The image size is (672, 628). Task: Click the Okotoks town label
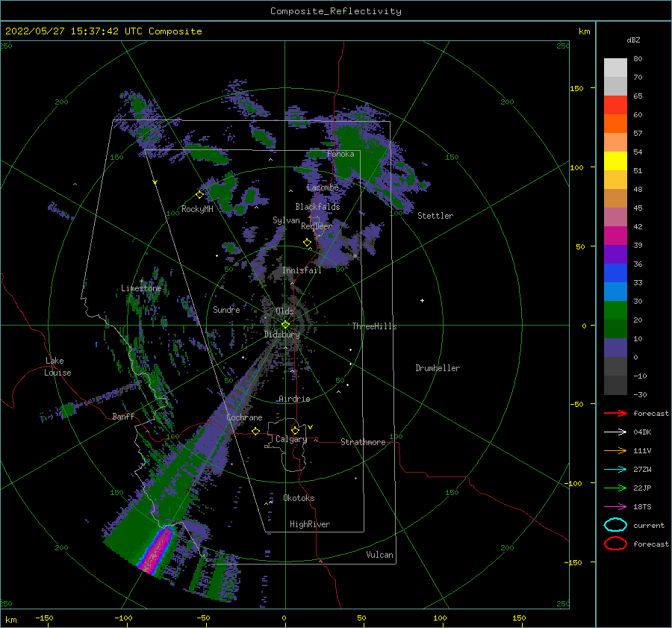(299, 497)
